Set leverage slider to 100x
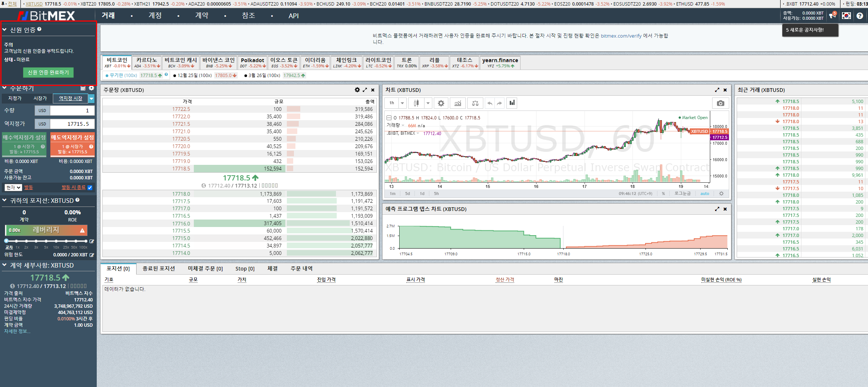Image resolution: width=868 pixels, height=387 pixels. pos(86,242)
